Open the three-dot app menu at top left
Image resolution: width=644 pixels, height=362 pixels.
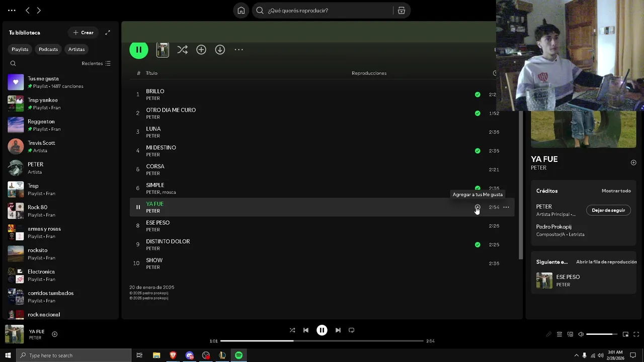tap(12, 11)
